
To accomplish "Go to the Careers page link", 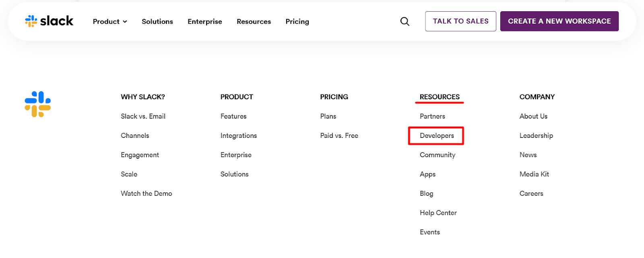I will pyautogui.click(x=531, y=194).
